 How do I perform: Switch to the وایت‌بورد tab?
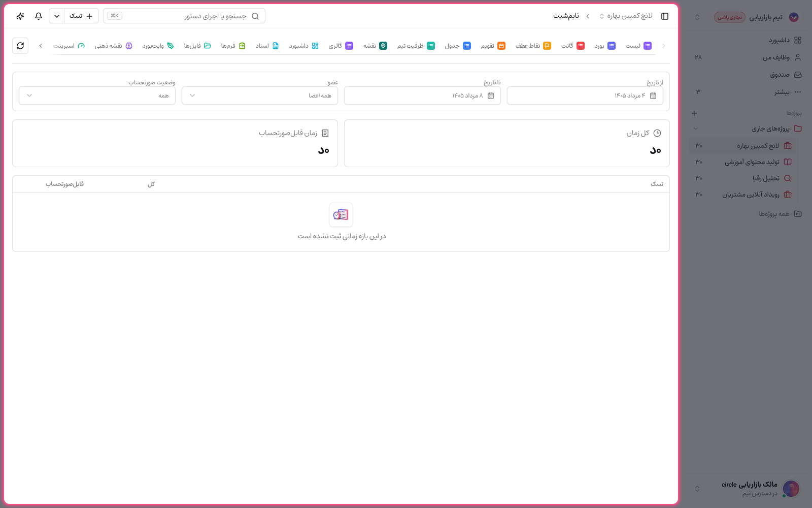pos(158,46)
